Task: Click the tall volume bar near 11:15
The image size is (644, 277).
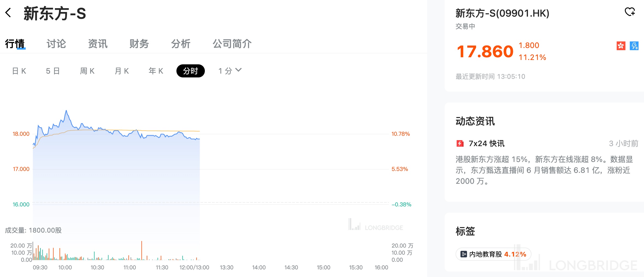Action: pos(141,250)
